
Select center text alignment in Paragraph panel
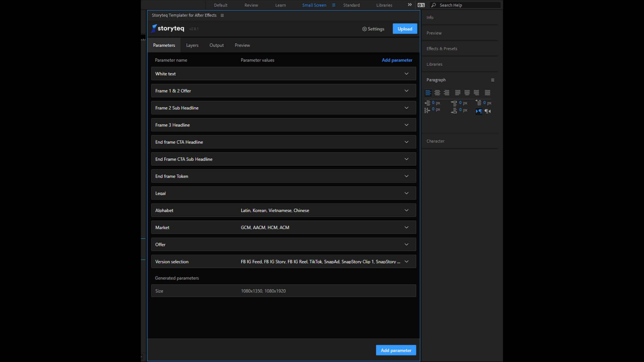coord(437,93)
